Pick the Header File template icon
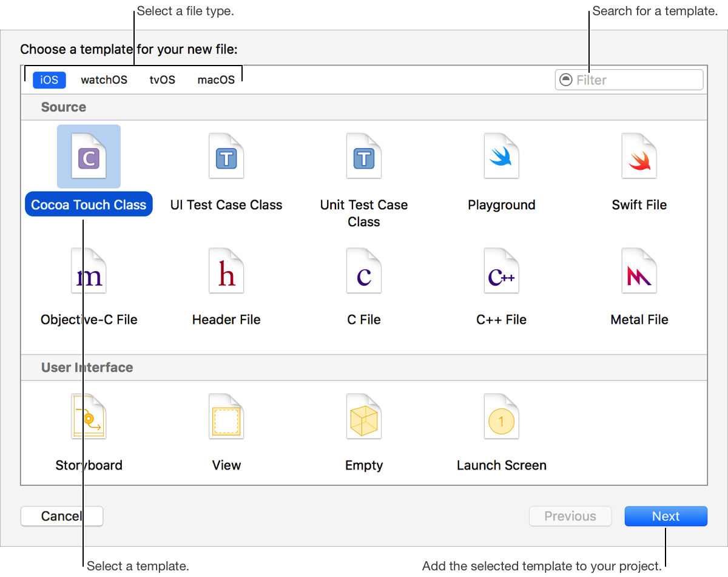Viewport: 728px width, 577px height. pos(226,271)
